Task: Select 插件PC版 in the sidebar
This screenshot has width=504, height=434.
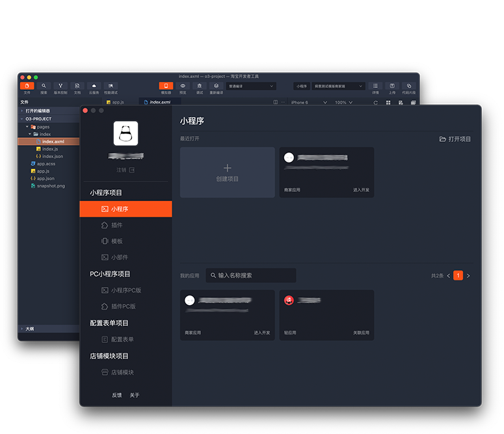Action: (126, 306)
